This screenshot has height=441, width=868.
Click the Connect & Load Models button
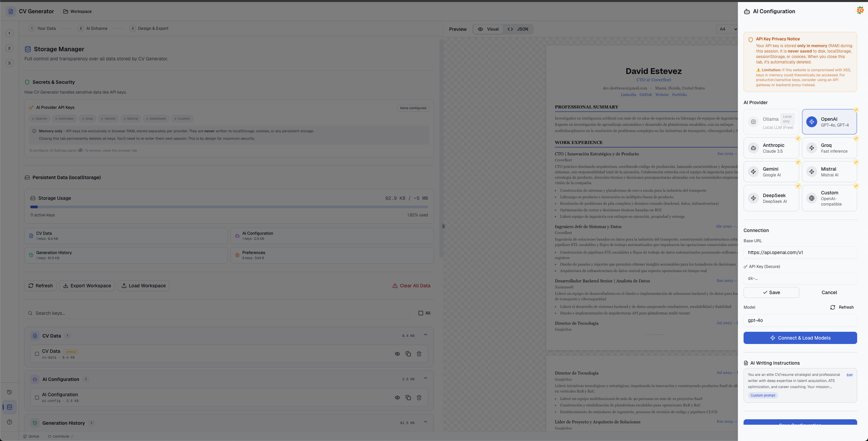click(x=800, y=338)
